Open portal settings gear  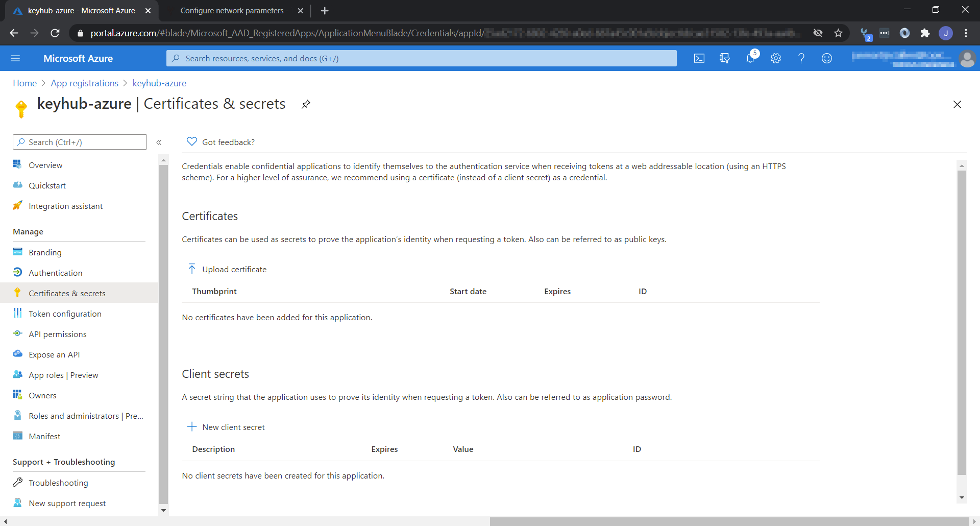pos(776,58)
